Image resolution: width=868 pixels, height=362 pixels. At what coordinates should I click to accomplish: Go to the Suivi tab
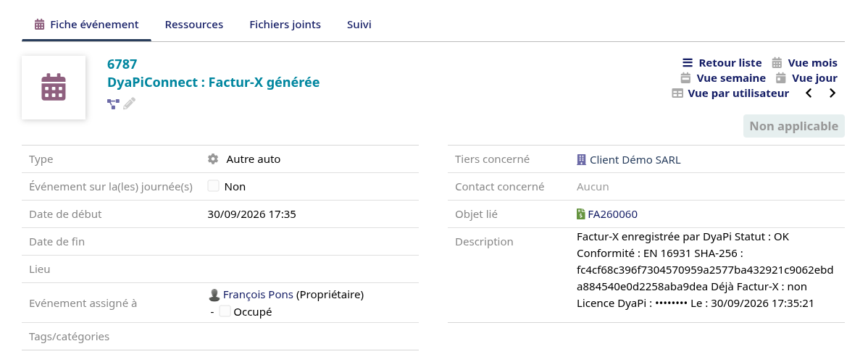coord(359,25)
